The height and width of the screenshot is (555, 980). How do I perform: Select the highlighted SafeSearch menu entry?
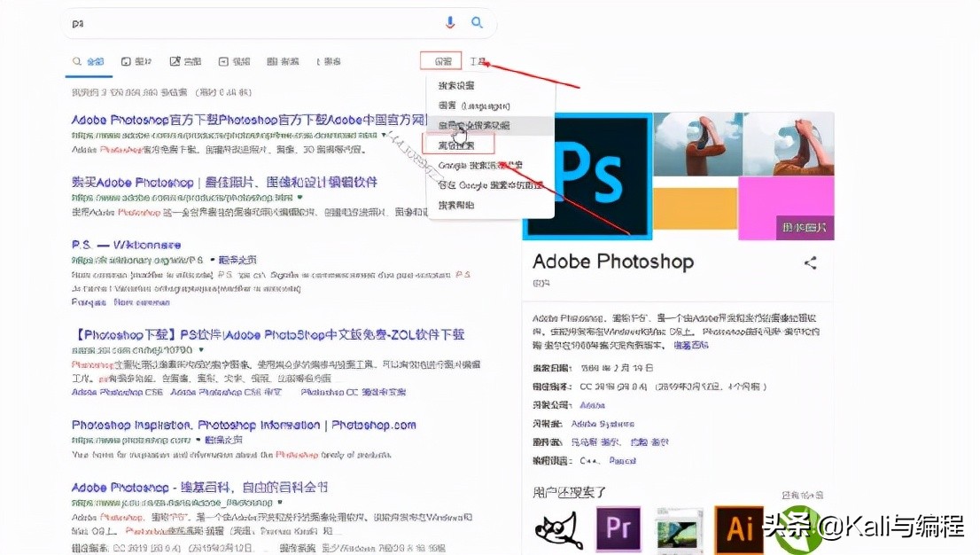(x=490, y=125)
